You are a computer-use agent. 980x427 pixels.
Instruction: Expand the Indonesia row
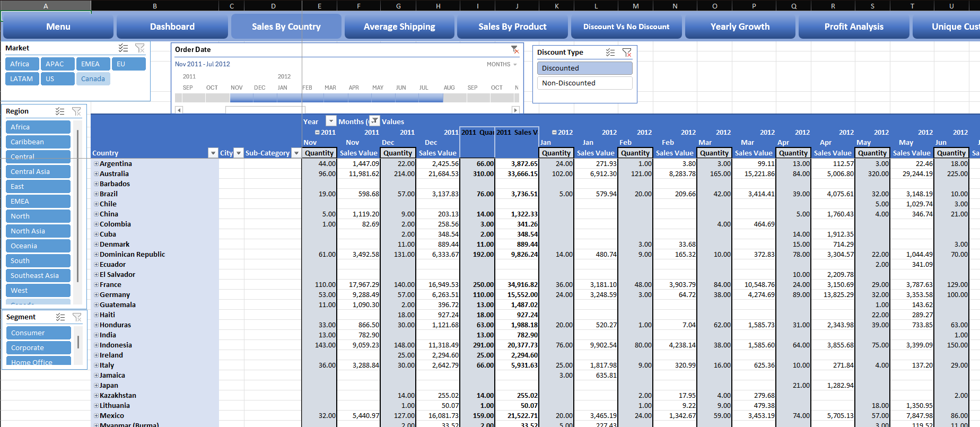pyautogui.click(x=97, y=345)
